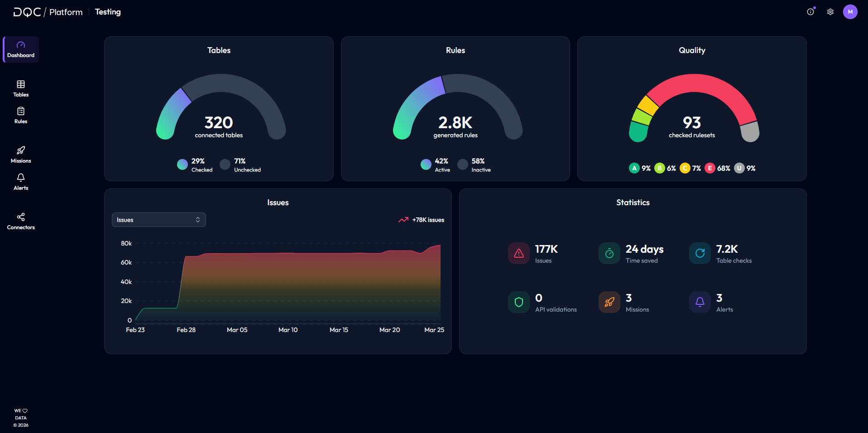Open the Connectors icon in sidebar
The width and height of the screenshot is (868, 433).
21,217
